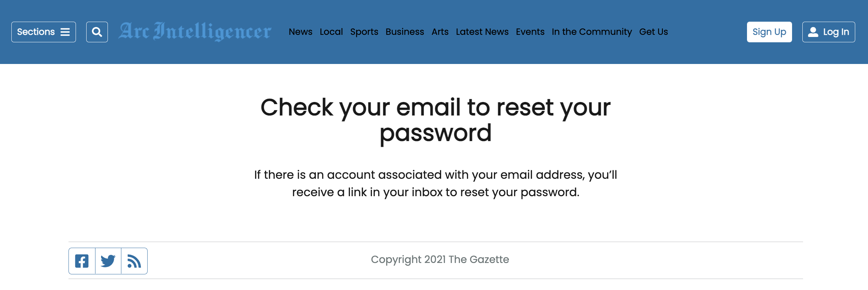The image size is (868, 290).
Task: Open the Sections menu
Action: point(44,32)
